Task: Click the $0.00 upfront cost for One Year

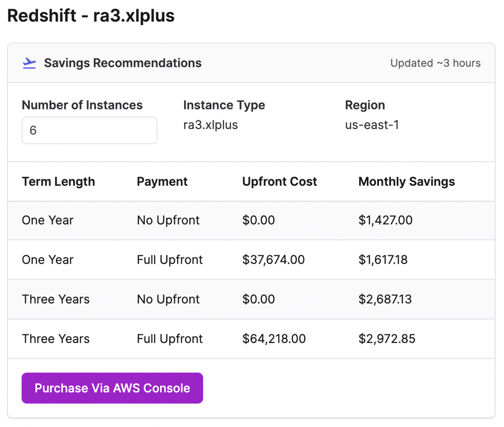Action: (258, 220)
